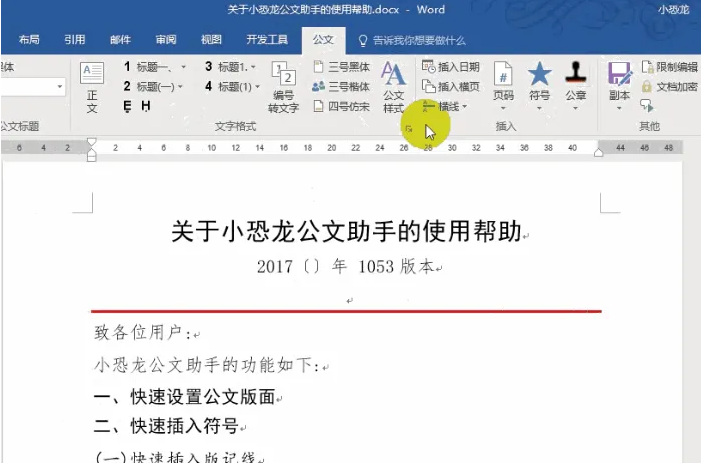This screenshot has width=702, height=476.
Task: Open 公文样式 document styles
Action: (394, 87)
